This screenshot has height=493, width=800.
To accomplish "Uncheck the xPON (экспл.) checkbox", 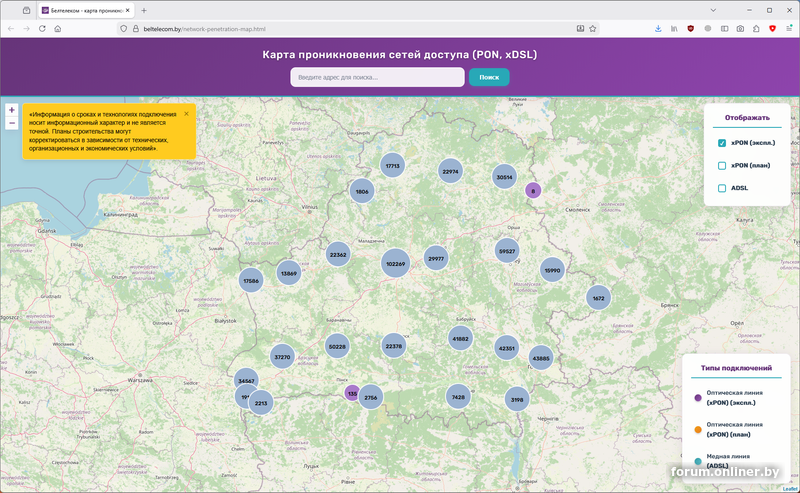I will (722, 143).
